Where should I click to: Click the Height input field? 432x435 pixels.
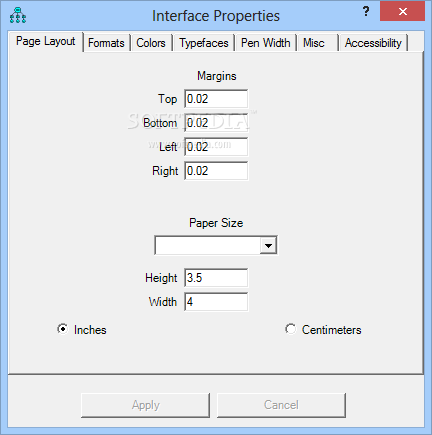[216, 278]
